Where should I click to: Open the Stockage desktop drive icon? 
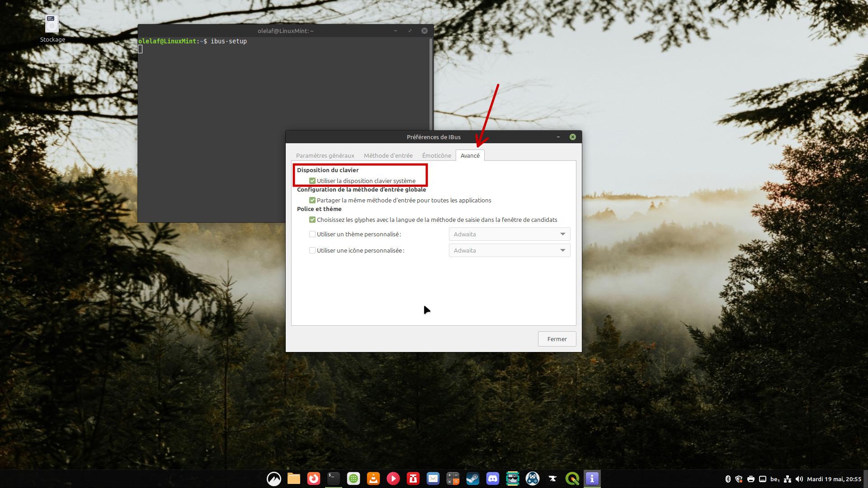pos(52,24)
